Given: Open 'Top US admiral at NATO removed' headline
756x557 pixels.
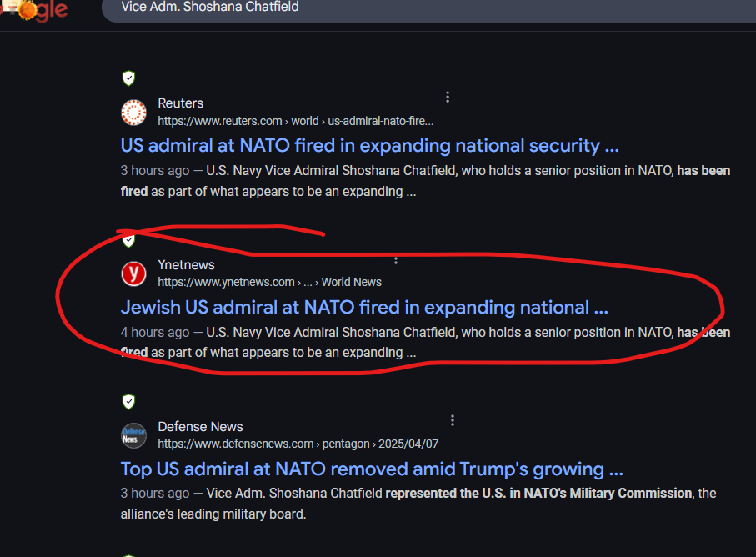Looking at the screenshot, I should click(372, 469).
